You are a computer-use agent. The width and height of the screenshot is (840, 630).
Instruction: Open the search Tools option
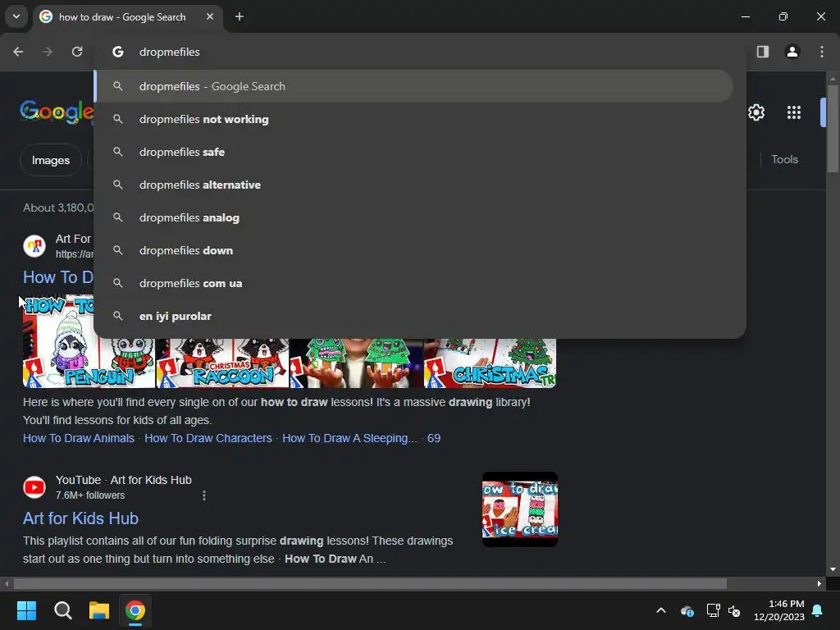784,160
